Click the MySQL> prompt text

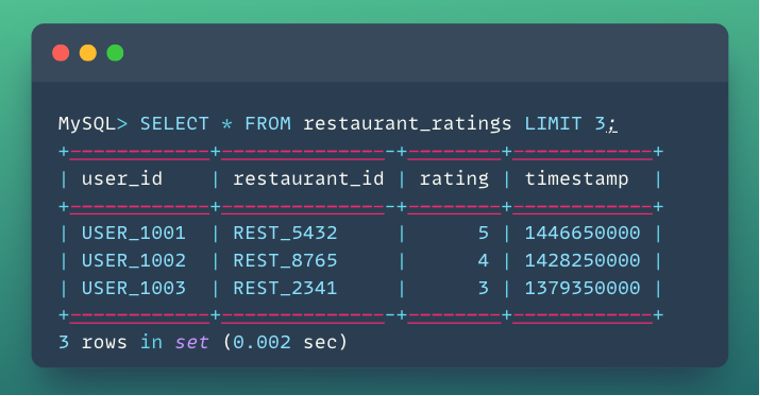pyautogui.click(x=93, y=124)
